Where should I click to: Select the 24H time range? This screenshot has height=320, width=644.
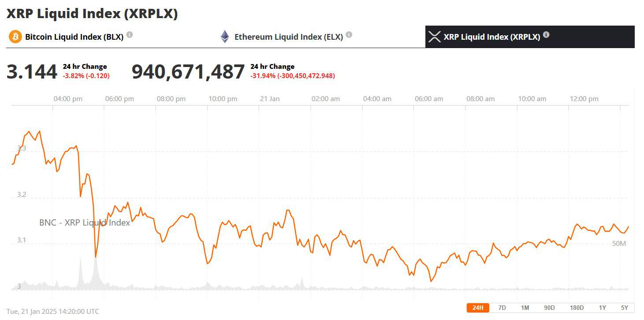[x=478, y=308]
